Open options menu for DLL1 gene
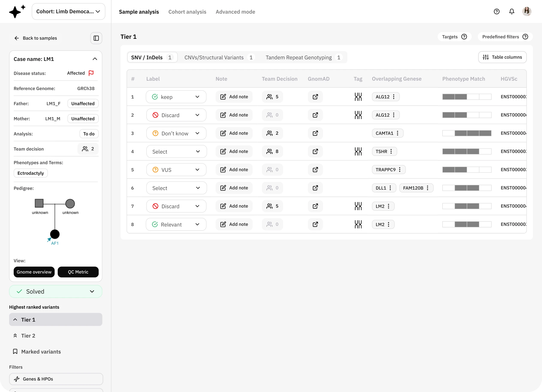The height and width of the screenshot is (392, 542). click(390, 188)
